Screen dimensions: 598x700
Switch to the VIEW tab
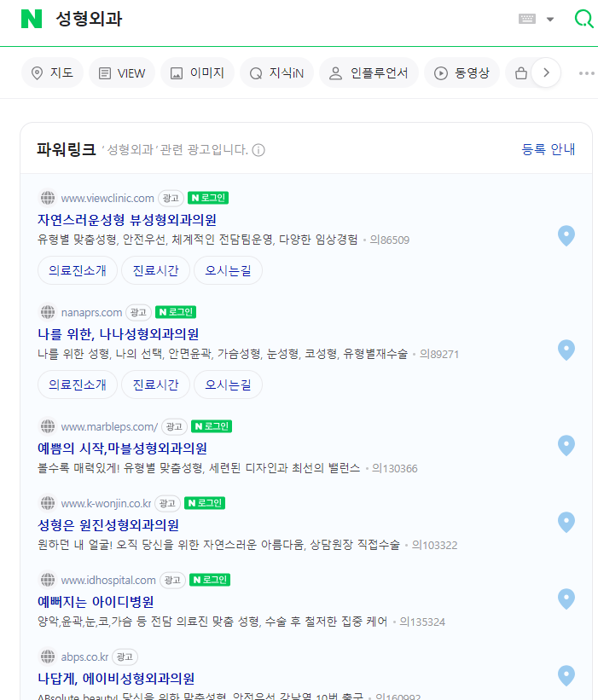point(122,72)
